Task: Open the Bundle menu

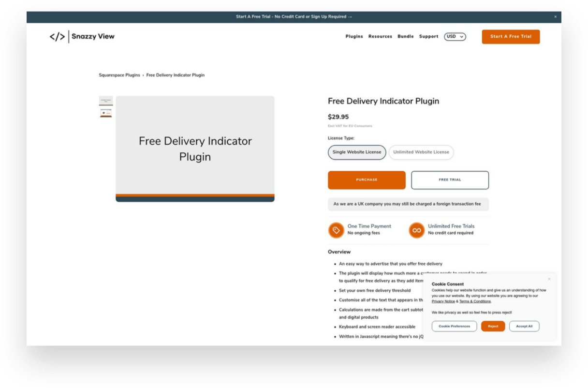Action: (405, 36)
